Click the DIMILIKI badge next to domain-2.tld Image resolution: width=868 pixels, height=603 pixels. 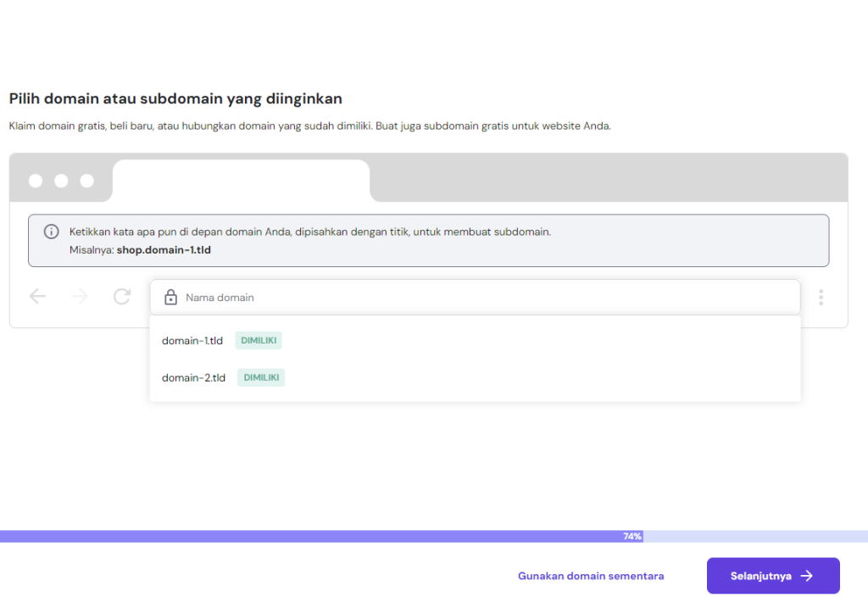click(260, 377)
